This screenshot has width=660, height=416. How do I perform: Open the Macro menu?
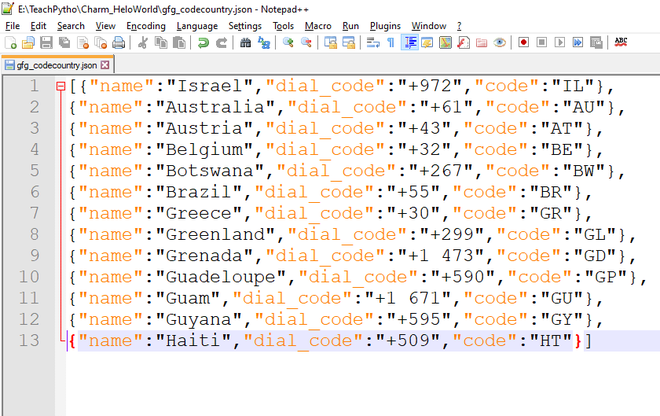point(318,26)
